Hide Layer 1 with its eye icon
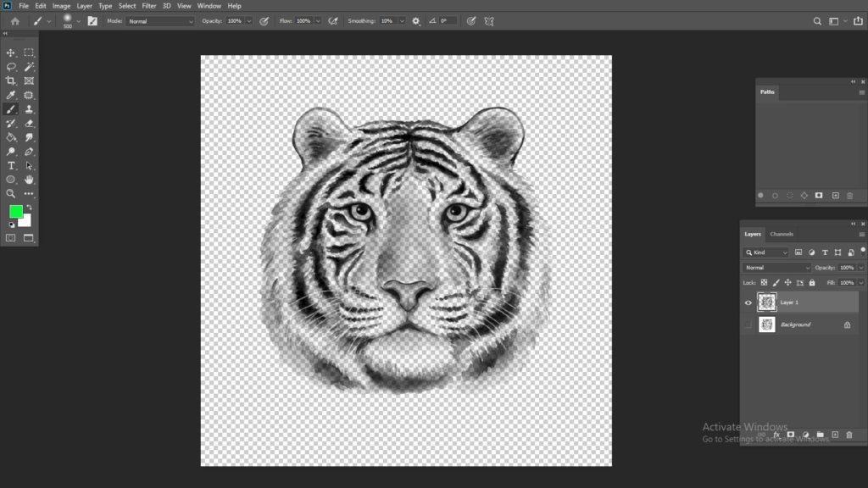This screenshot has height=488, width=868. [748, 302]
